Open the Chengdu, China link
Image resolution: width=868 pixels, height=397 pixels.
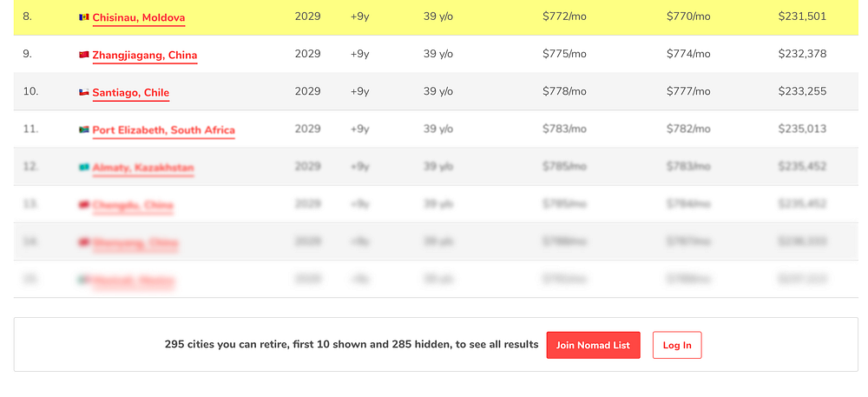point(133,205)
